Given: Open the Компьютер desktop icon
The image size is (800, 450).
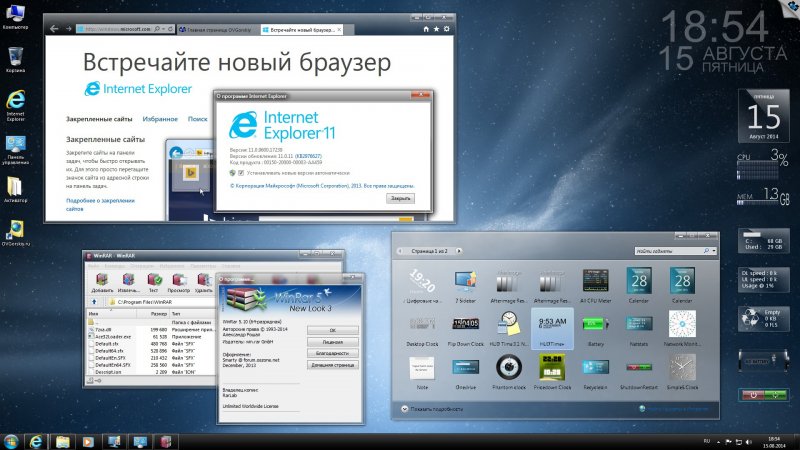Looking at the screenshot, I should [15, 16].
